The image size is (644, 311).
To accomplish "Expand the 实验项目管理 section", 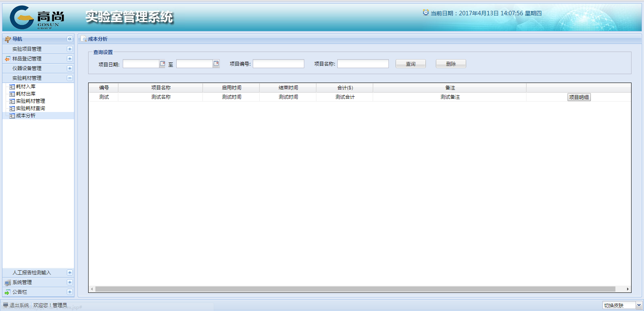I will point(70,49).
